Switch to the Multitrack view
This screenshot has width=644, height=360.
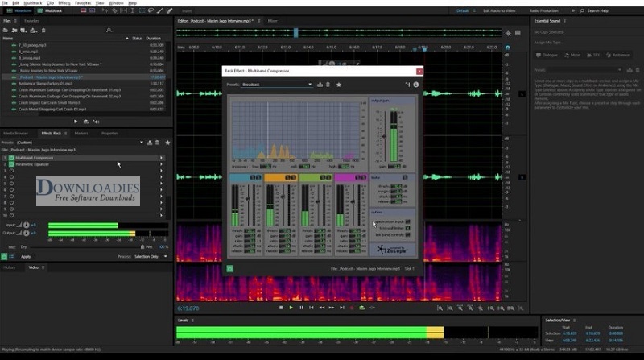click(x=50, y=10)
